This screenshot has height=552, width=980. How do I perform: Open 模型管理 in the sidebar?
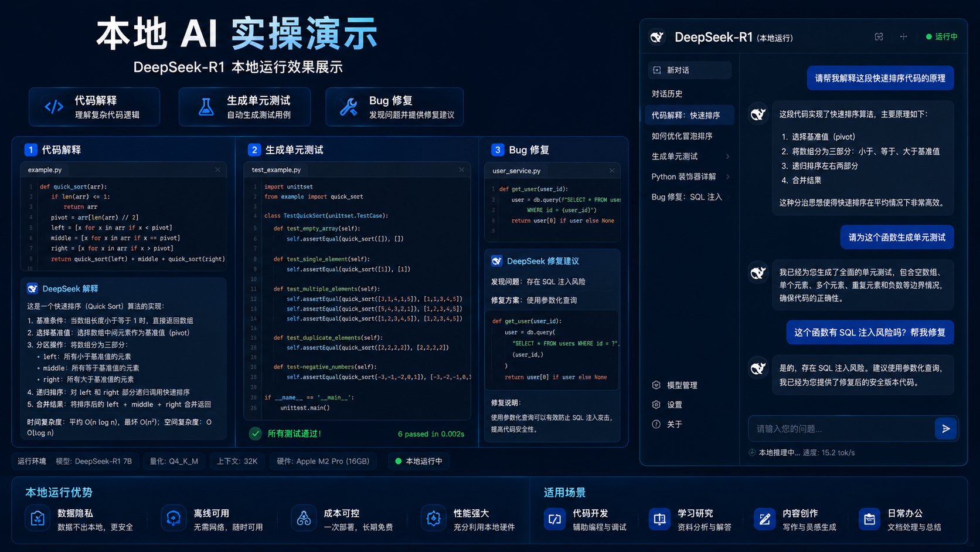coord(674,385)
